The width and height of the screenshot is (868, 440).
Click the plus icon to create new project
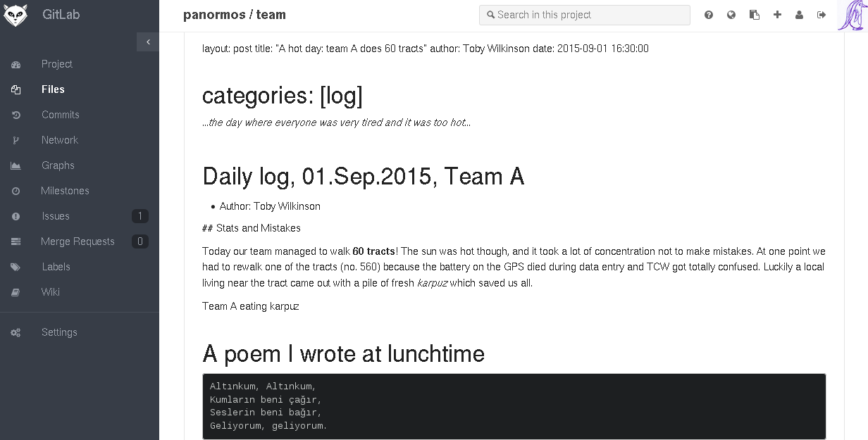point(777,15)
